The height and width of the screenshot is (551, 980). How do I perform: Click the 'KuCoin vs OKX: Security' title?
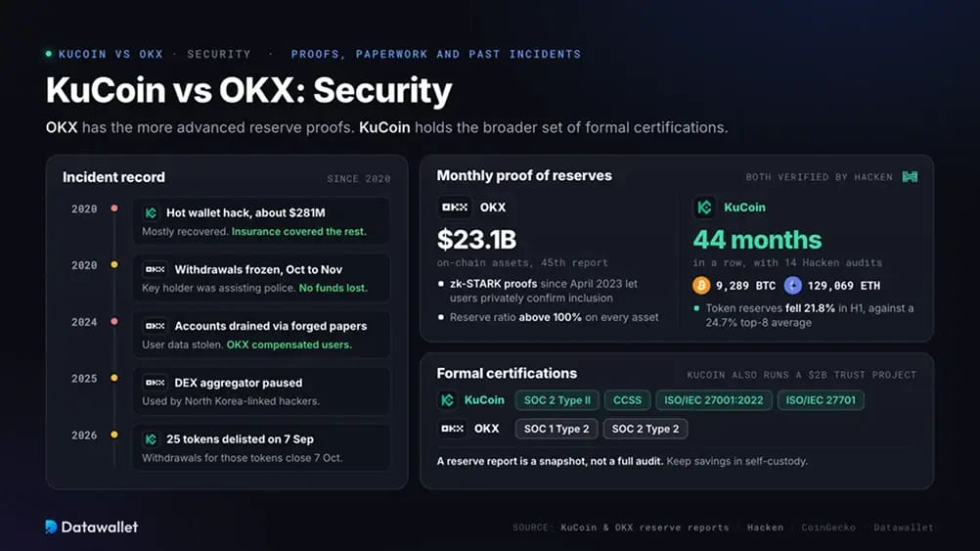point(248,90)
